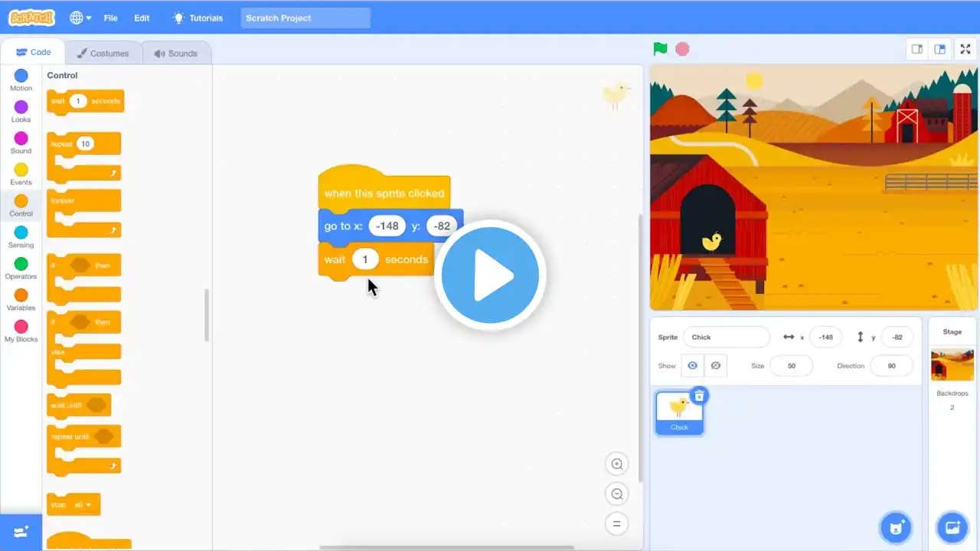980x551 pixels.
Task: Click the red stop sign button
Action: click(x=682, y=49)
